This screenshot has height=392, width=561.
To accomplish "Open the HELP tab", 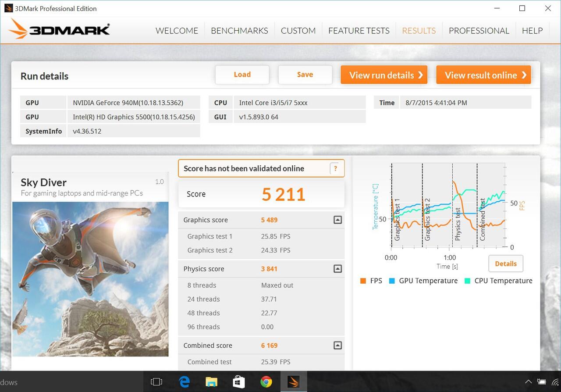I will pos(532,31).
